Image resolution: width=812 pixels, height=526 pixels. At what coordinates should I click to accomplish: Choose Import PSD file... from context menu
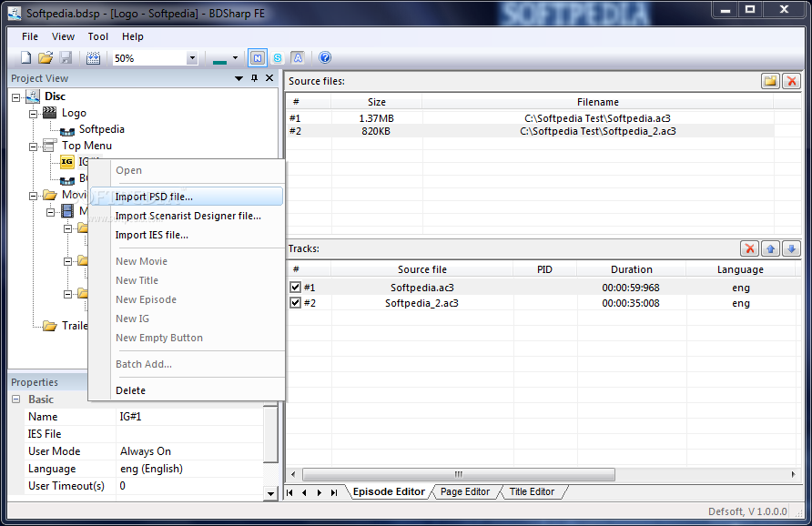pyautogui.click(x=187, y=197)
